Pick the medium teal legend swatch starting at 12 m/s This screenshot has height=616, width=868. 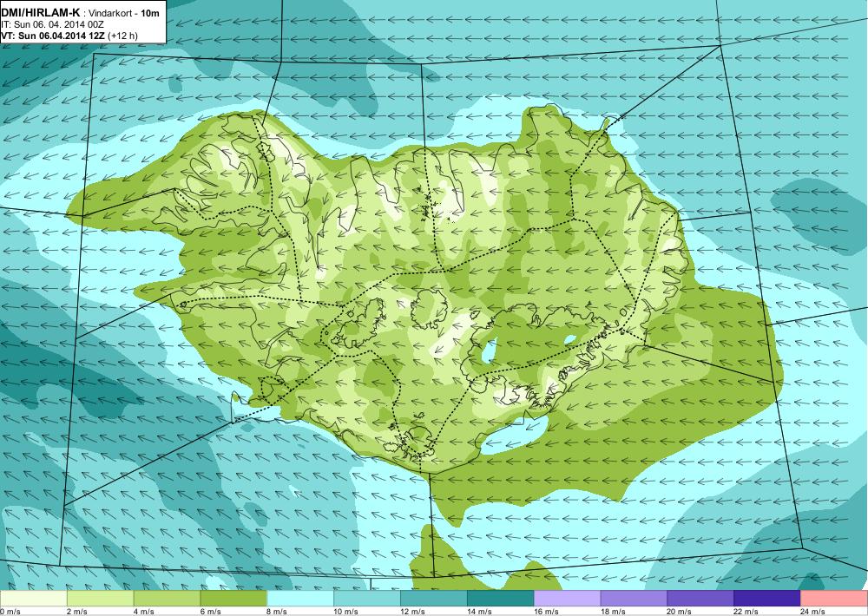pos(433,599)
